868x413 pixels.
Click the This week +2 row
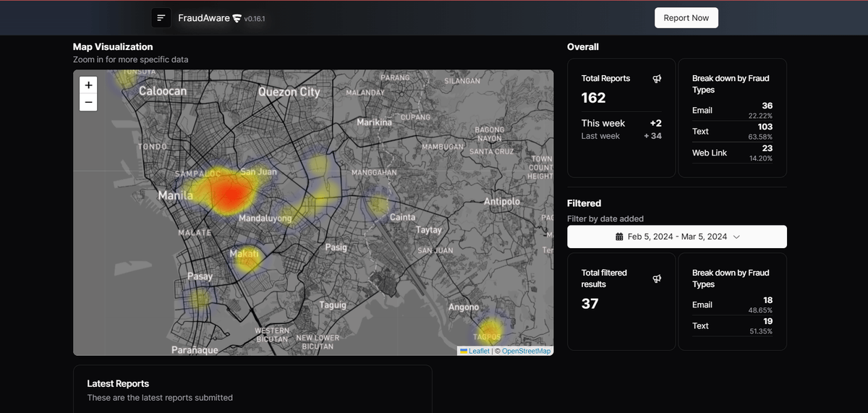click(621, 123)
